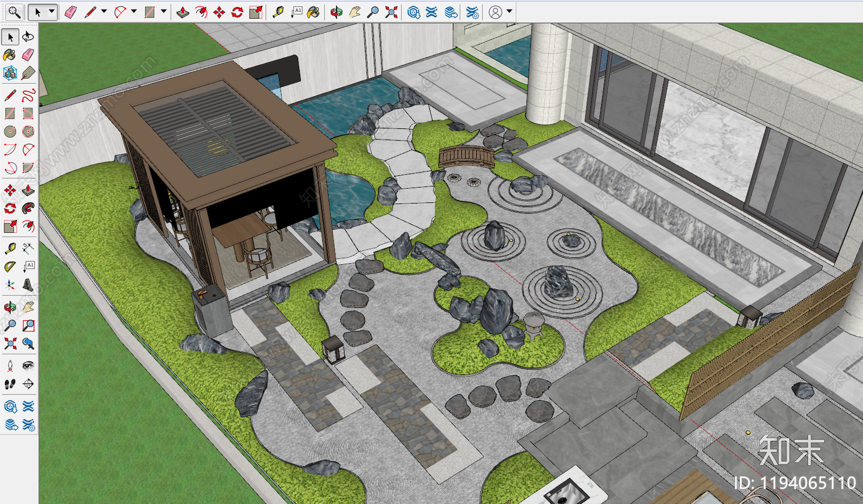Pick the Dimension tool
The image size is (863, 504).
click(x=28, y=248)
